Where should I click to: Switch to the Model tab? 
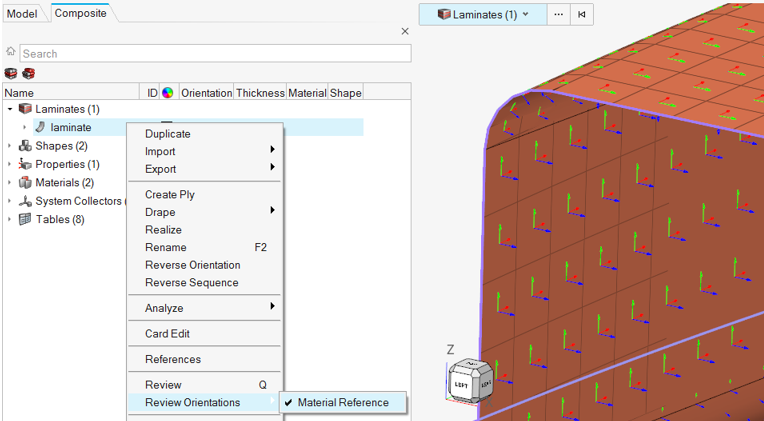tap(22, 13)
